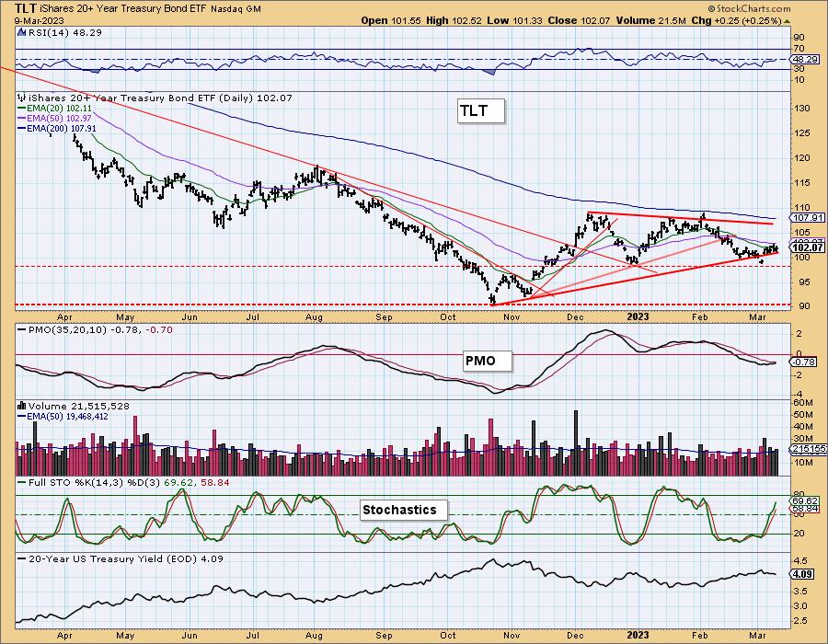Screen dimensions: 828x644
Task: Click the price bar icon beside the Daily legend
Action: [x=22, y=98]
